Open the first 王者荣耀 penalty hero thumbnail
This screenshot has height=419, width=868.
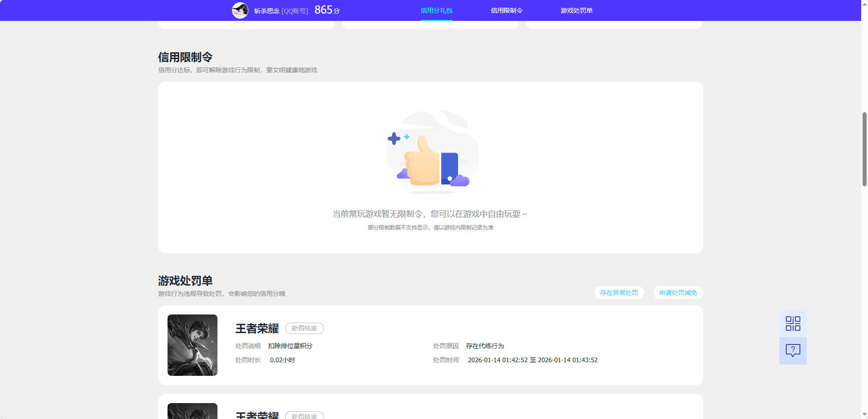point(192,345)
